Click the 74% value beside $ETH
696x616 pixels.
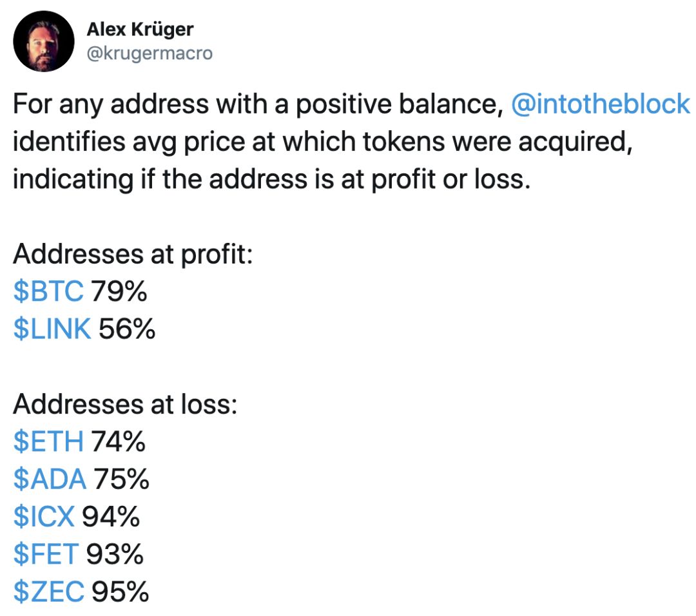click(118, 441)
